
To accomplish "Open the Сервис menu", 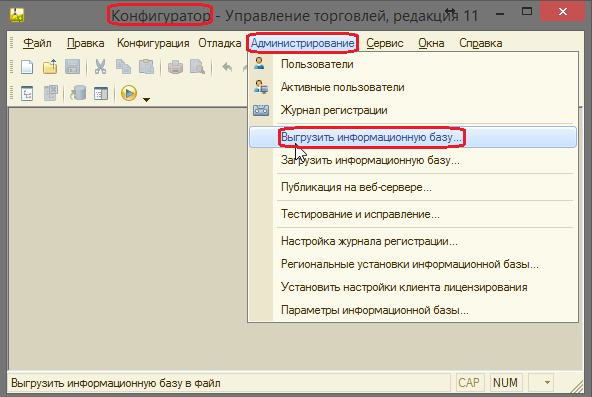I will tap(385, 43).
